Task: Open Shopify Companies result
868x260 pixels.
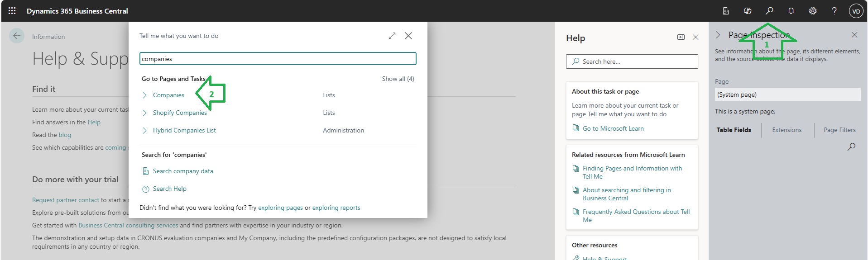Action: [x=180, y=113]
